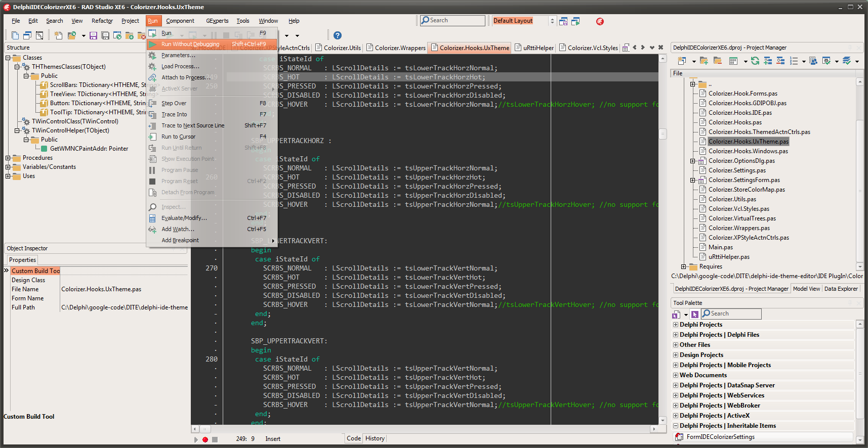The height and width of the screenshot is (448, 868).
Task: Select Run Without Debugging menu item
Action: click(212, 44)
